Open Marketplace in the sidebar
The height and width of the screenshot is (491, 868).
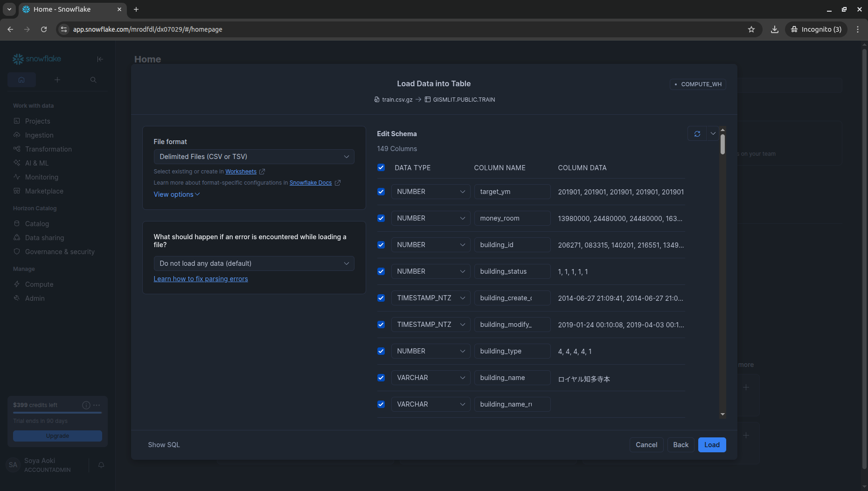(x=44, y=191)
